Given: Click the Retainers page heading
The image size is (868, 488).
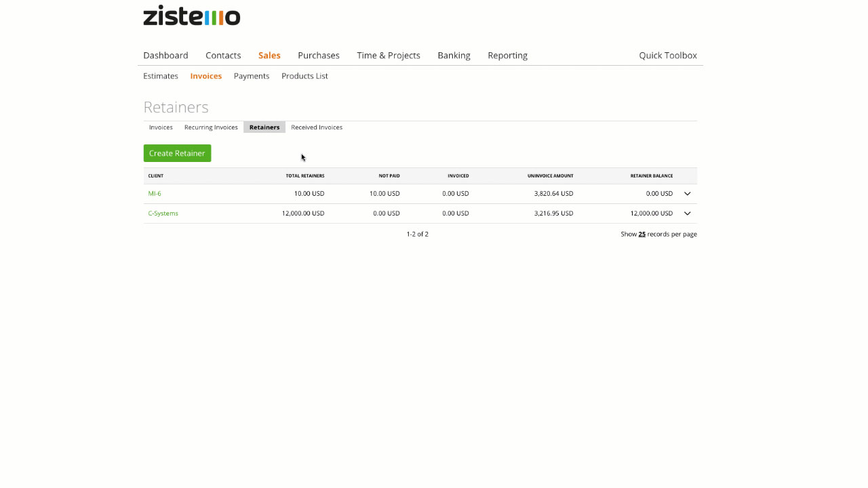Looking at the screenshot, I should click(176, 107).
